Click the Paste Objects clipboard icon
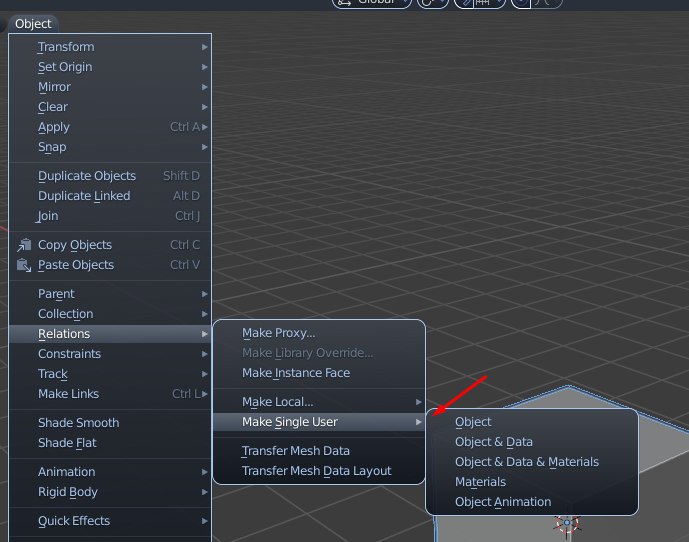This screenshot has width=689, height=542. [x=24, y=265]
